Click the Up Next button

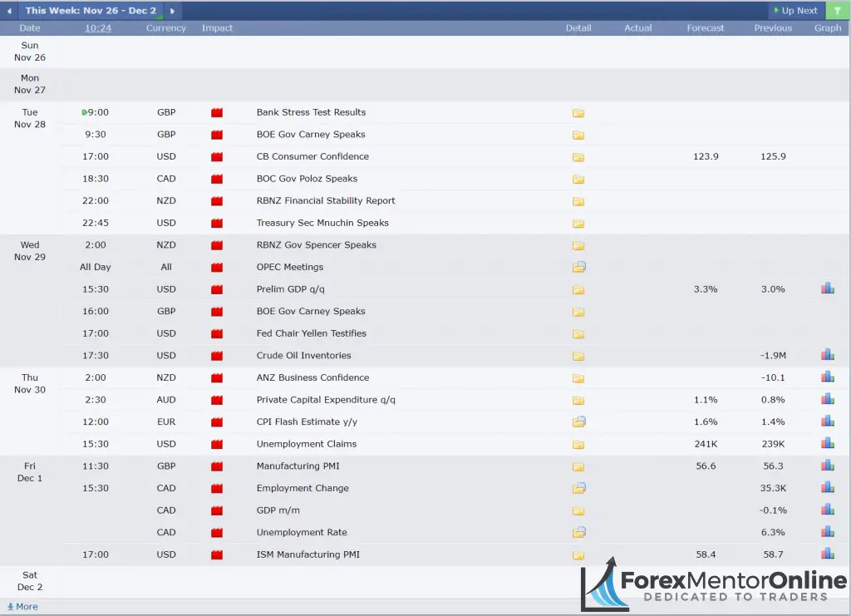click(794, 11)
